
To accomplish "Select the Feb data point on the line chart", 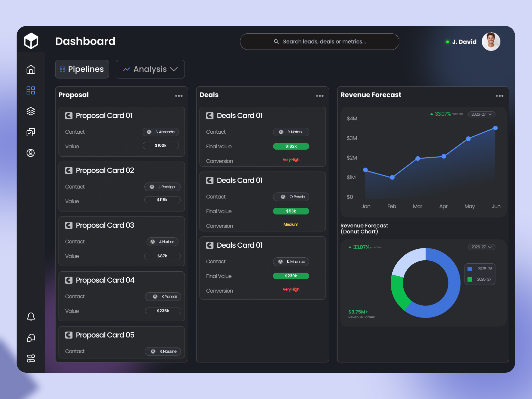I will (x=392, y=178).
